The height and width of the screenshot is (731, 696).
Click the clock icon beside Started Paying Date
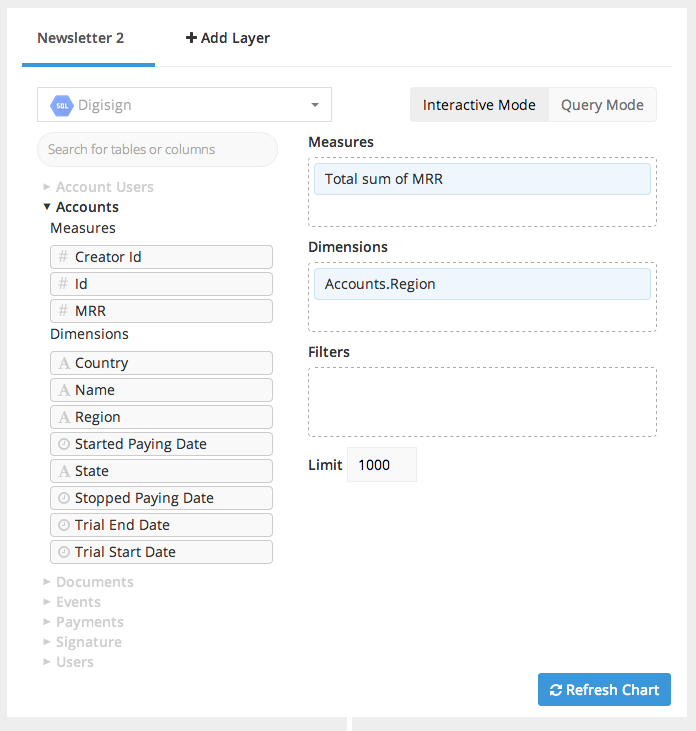click(63, 444)
